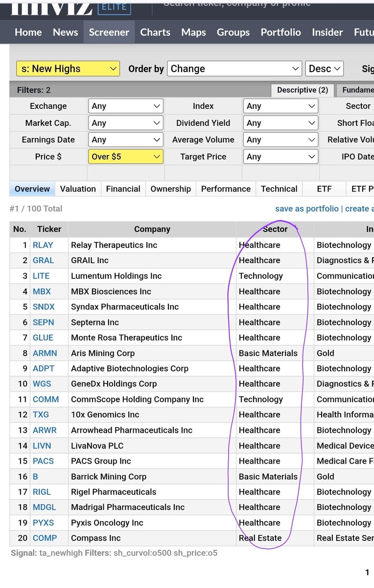The width and height of the screenshot is (374, 588).
Task: Sort by the No. column header
Action: tap(20, 229)
